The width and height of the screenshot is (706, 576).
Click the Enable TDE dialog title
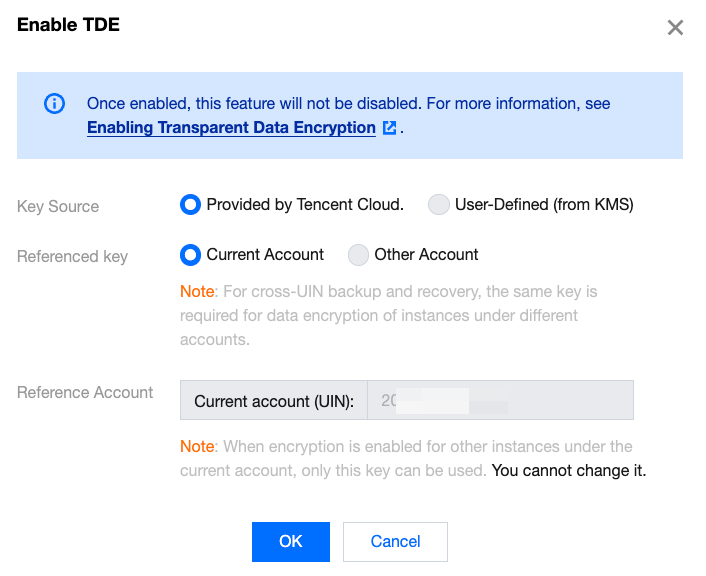(x=68, y=26)
